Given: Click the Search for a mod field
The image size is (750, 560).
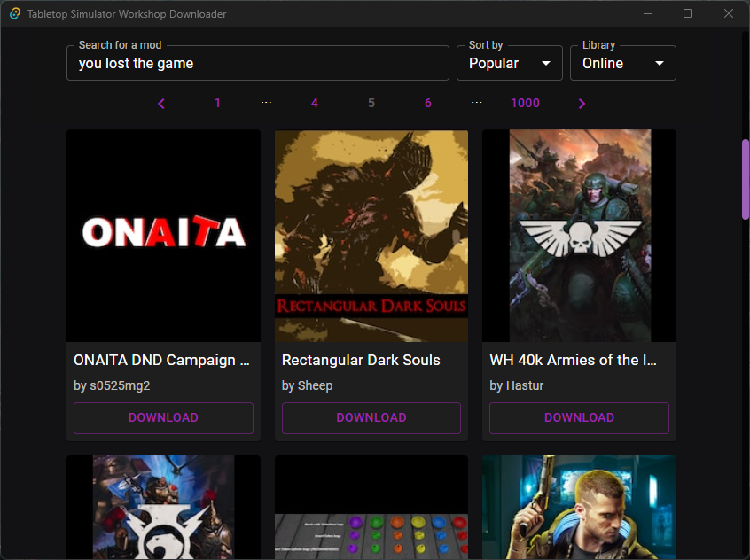Looking at the screenshot, I should pyautogui.click(x=258, y=63).
